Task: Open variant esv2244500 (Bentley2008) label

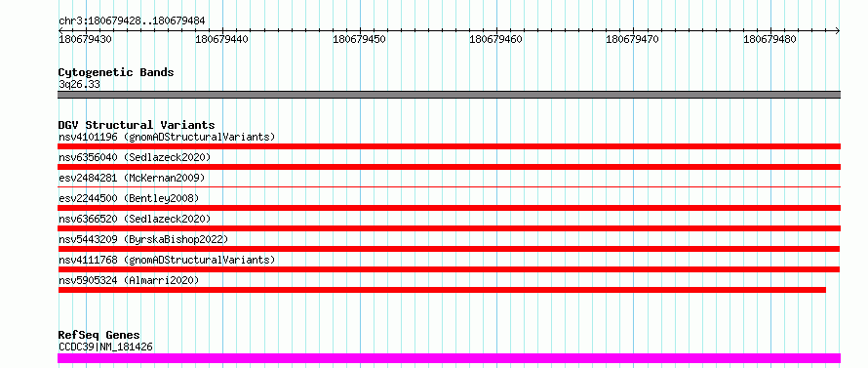Action: [129, 198]
